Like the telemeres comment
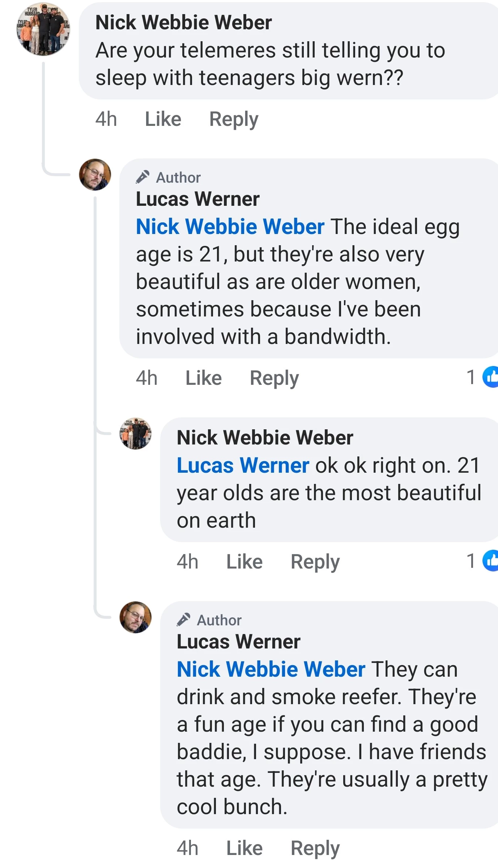The width and height of the screenshot is (498, 868). coord(163,119)
